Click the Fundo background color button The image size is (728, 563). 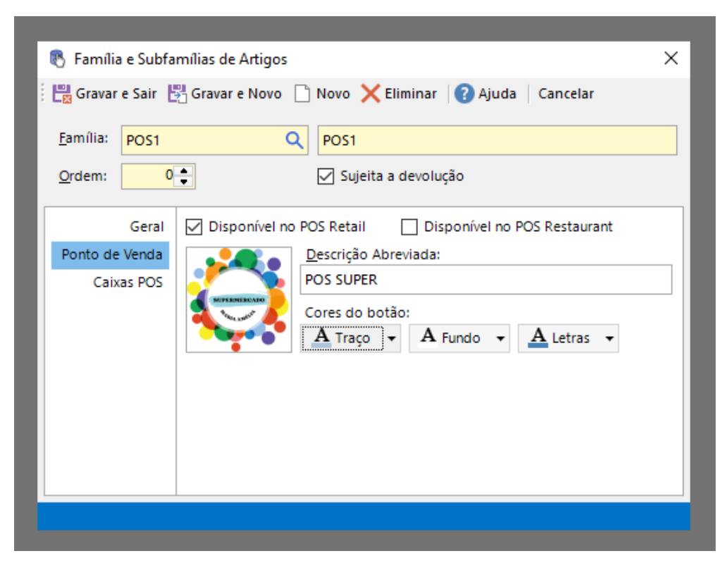[451, 338]
